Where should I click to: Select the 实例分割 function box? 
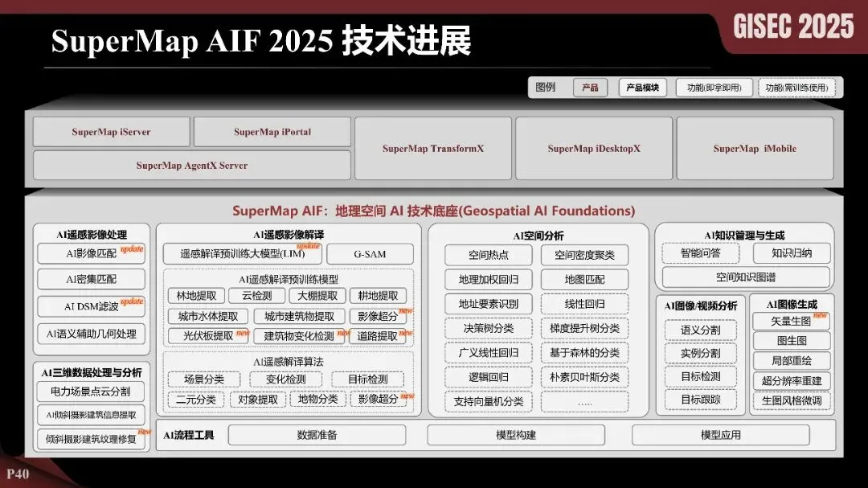coord(701,354)
